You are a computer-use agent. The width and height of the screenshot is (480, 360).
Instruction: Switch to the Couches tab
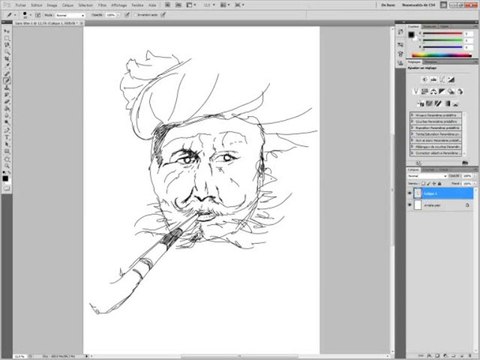429,170
